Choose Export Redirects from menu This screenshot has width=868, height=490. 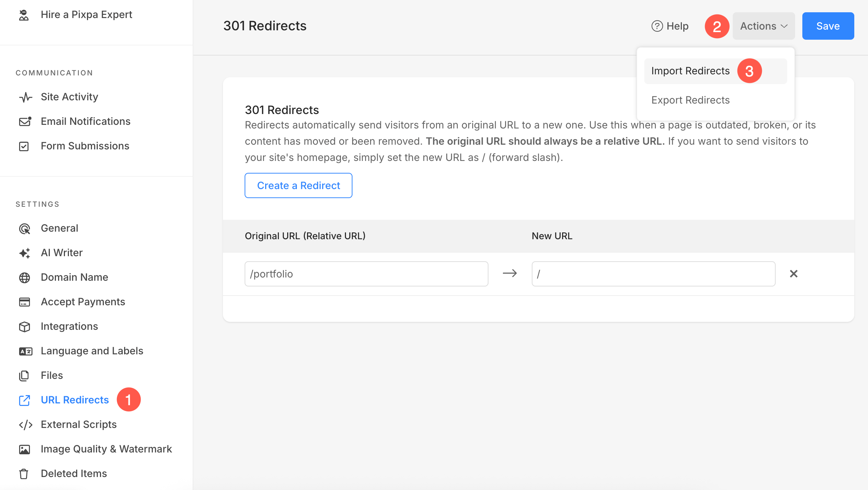(x=690, y=100)
